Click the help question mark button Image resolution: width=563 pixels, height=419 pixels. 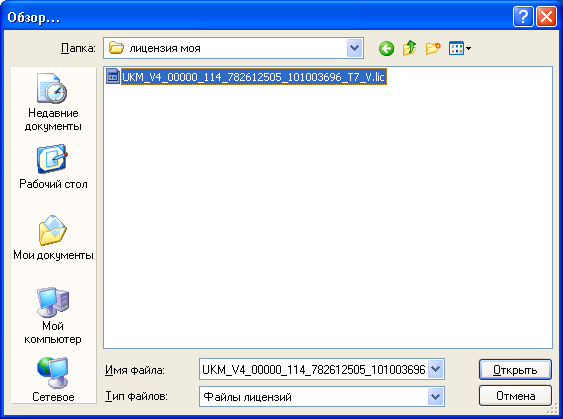click(523, 17)
